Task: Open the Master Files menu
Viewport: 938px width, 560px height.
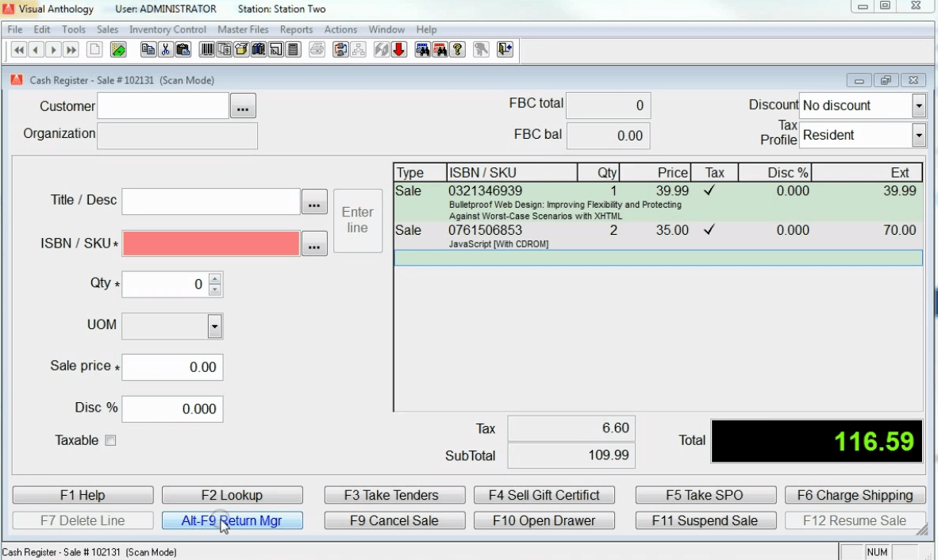Action: [x=243, y=29]
